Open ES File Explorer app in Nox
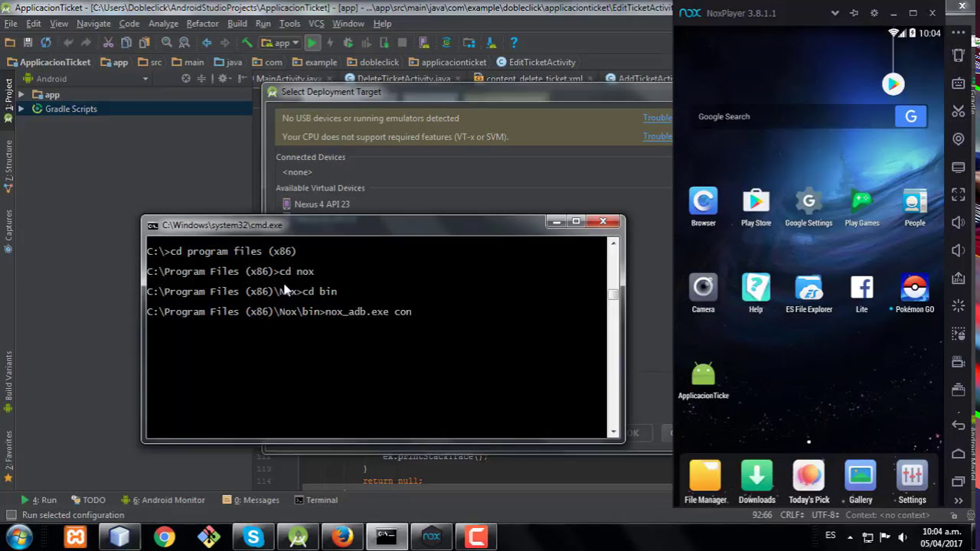Image resolution: width=980 pixels, height=551 pixels. pos(808,294)
